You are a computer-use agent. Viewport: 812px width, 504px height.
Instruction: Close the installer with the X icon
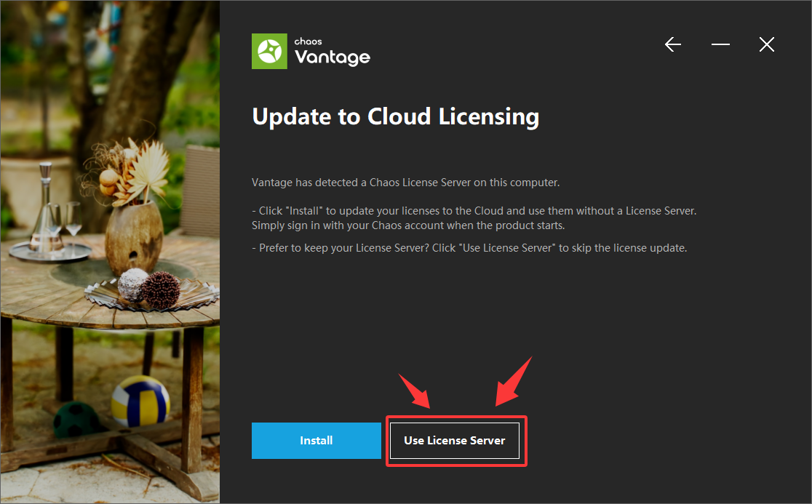(766, 44)
